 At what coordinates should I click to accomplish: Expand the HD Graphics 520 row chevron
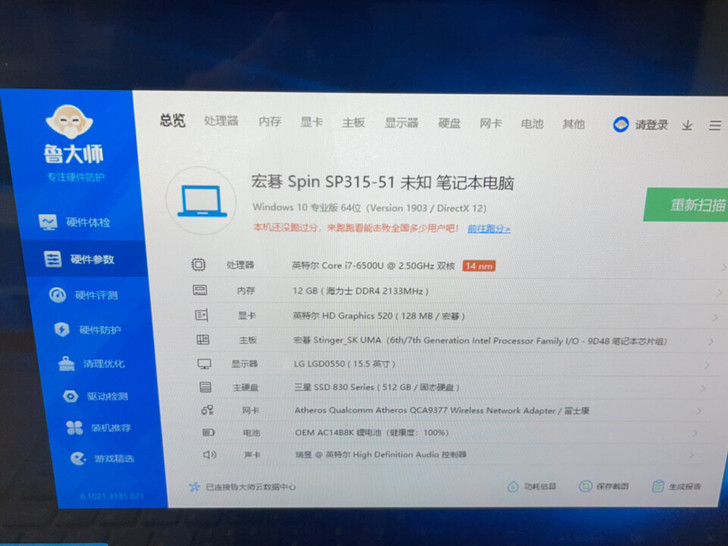pos(715,317)
